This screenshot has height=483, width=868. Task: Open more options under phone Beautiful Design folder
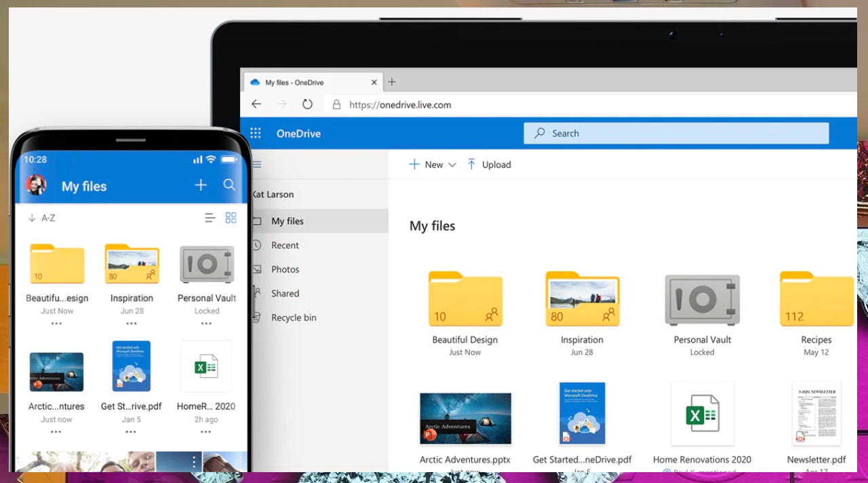point(57,324)
